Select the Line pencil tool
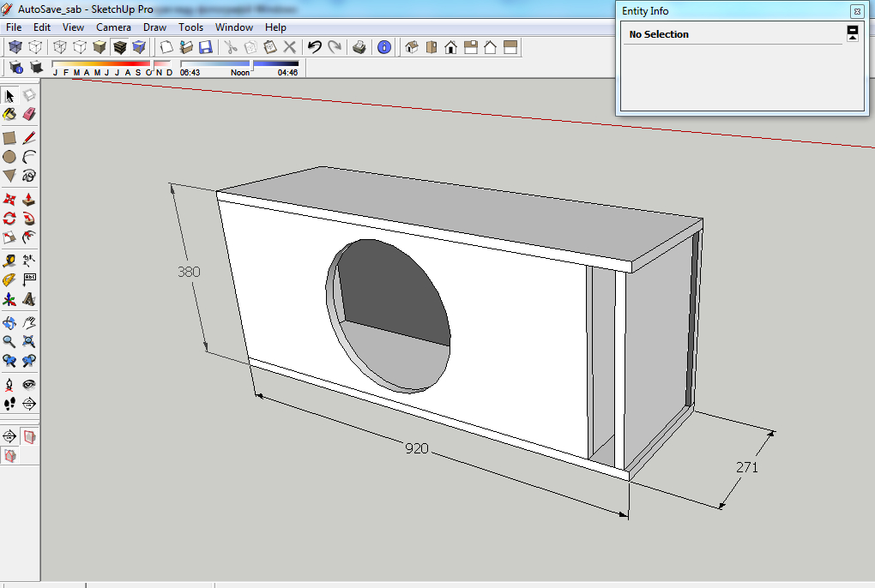The height and width of the screenshot is (588, 875). (x=29, y=138)
